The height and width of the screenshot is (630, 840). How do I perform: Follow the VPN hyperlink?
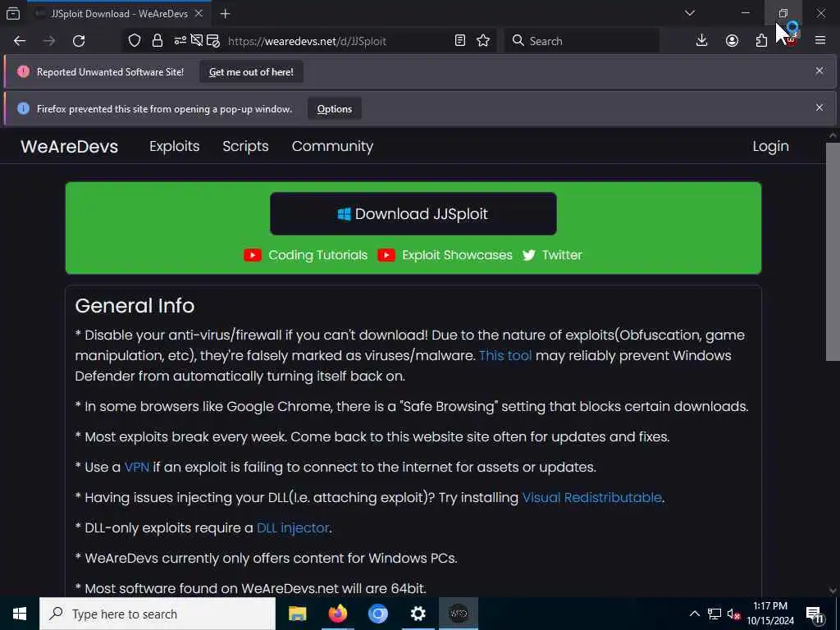pyautogui.click(x=137, y=467)
